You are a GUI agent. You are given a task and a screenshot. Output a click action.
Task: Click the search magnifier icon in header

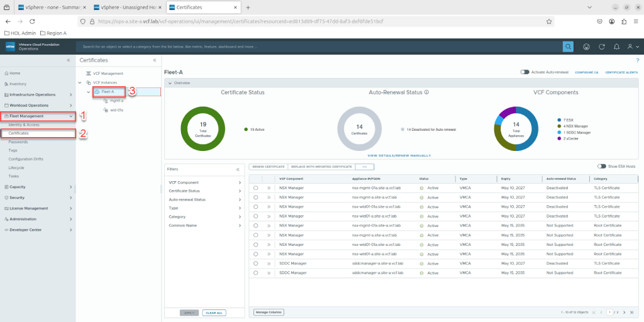pos(568,47)
